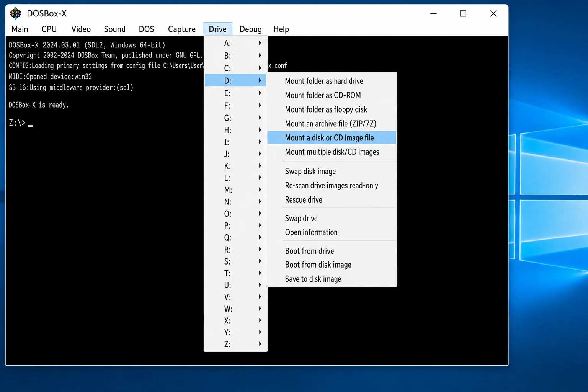The height and width of the screenshot is (392, 588).
Task: Expand the R: drive submenu
Action: [x=235, y=249]
